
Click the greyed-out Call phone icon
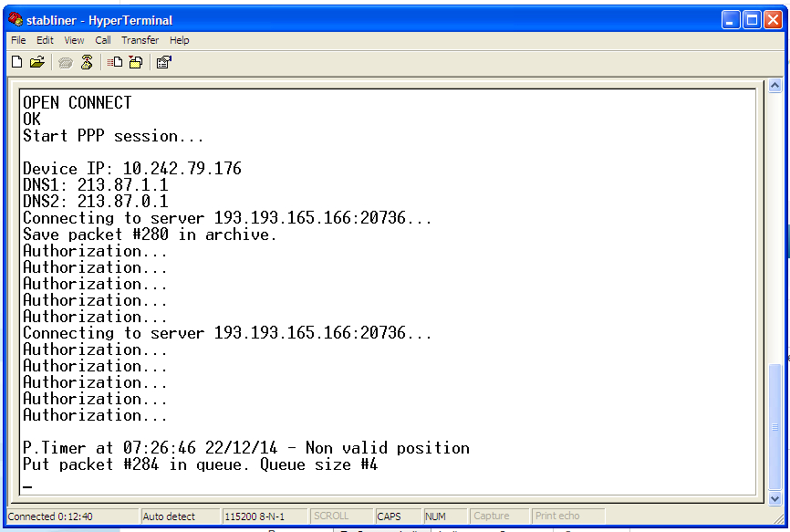(65, 62)
